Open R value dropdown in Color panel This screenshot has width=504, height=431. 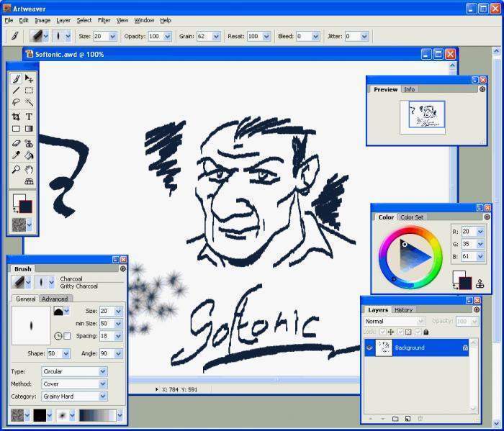pos(480,232)
